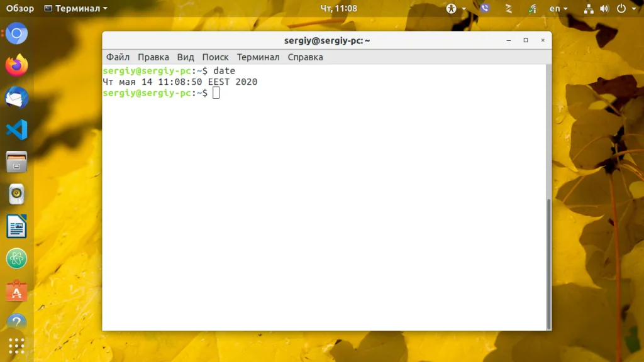Open the en keyboard layout menu

point(558,8)
